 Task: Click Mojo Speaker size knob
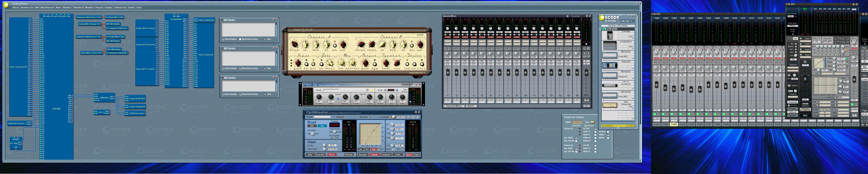397,63
